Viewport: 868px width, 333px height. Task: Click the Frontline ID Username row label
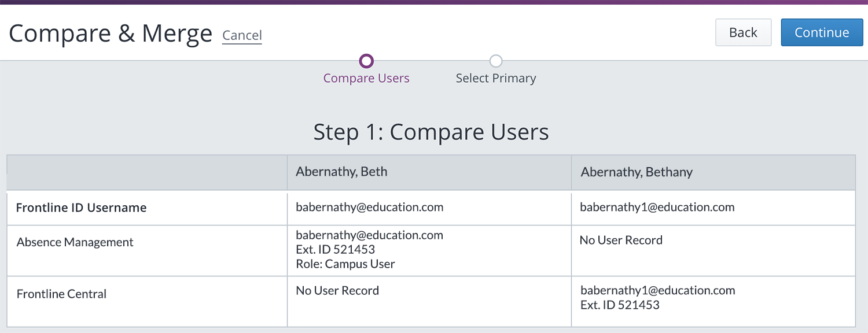point(81,208)
